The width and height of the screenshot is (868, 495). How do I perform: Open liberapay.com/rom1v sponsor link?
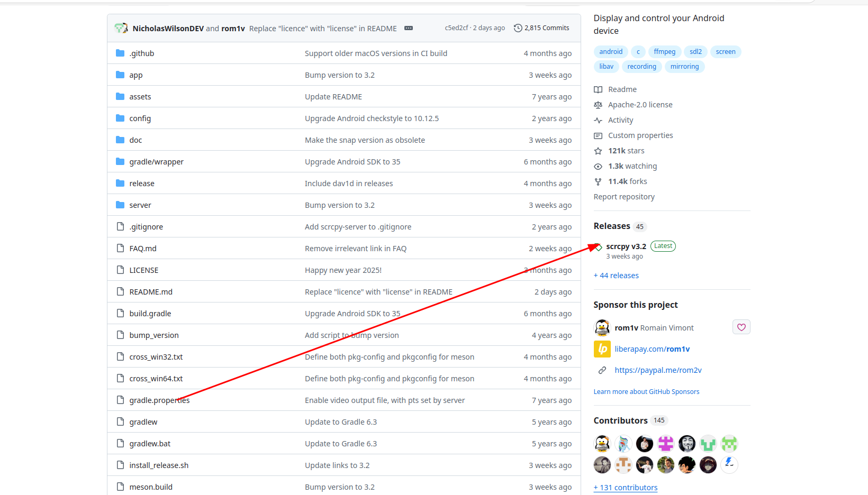pos(652,349)
